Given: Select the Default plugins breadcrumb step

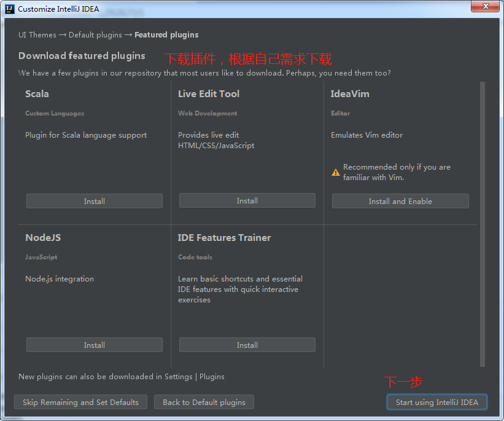Looking at the screenshot, I should tap(96, 35).
